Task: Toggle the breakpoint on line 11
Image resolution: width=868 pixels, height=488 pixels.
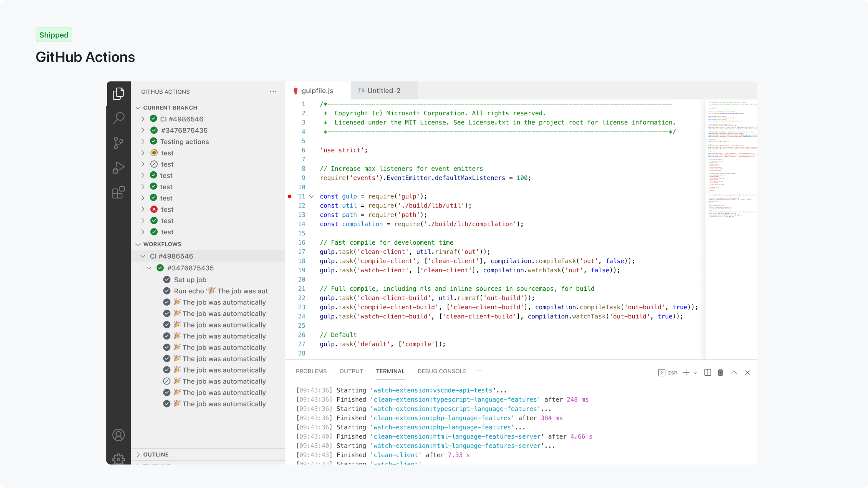Action: click(289, 196)
